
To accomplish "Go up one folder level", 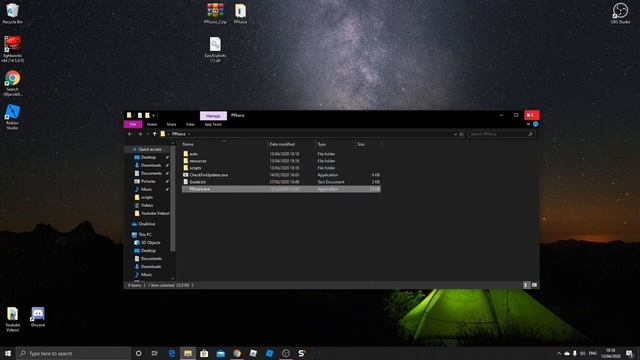I will [x=154, y=134].
